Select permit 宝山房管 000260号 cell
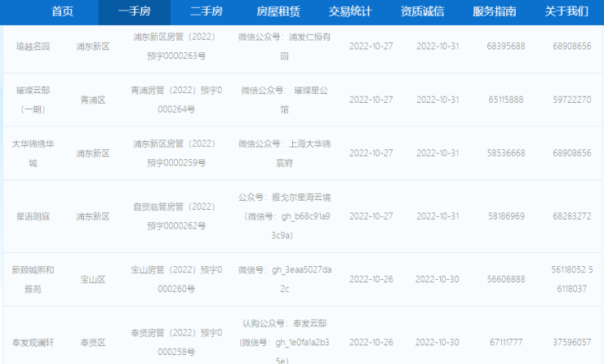 coord(176,280)
